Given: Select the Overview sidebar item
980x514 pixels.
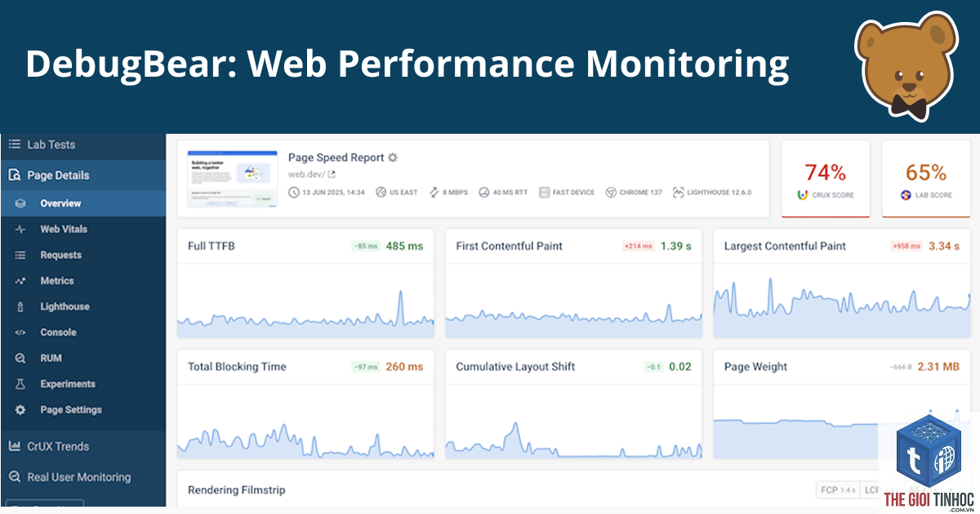Looking at the screenshot, I should pos(82,203).
